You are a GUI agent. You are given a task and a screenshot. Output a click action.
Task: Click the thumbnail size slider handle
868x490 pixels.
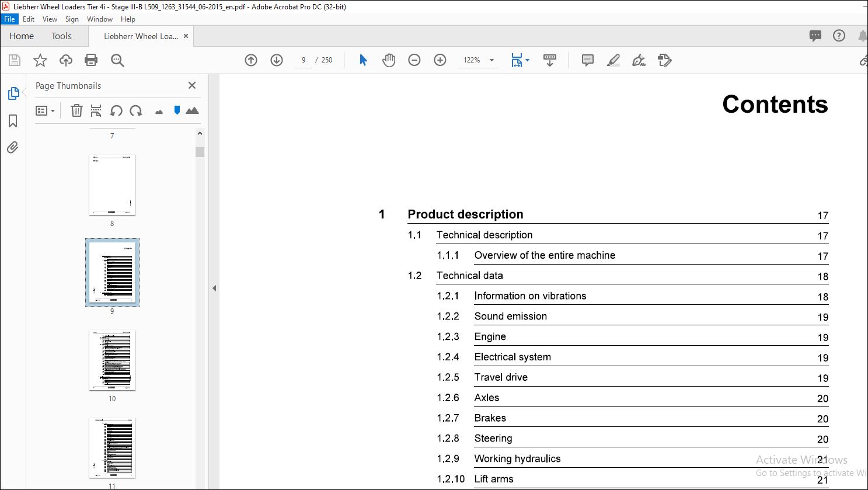tap(177, 110)
